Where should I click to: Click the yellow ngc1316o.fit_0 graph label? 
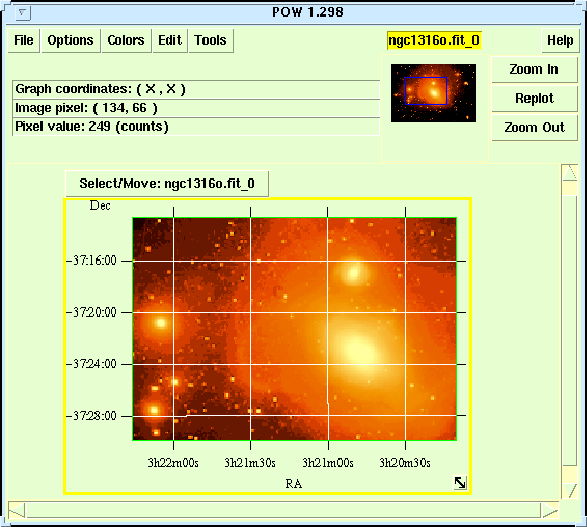click(434, 40)
